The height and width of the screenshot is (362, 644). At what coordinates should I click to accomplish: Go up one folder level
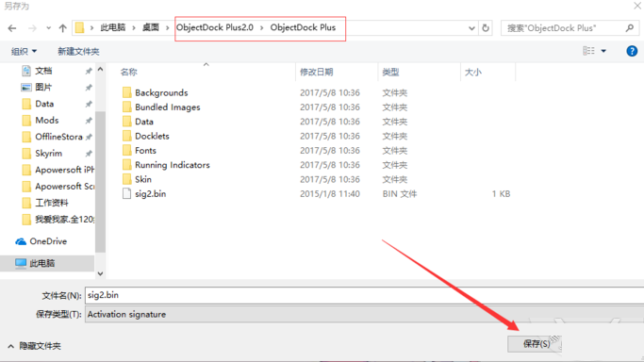click(x=62, y=28)
